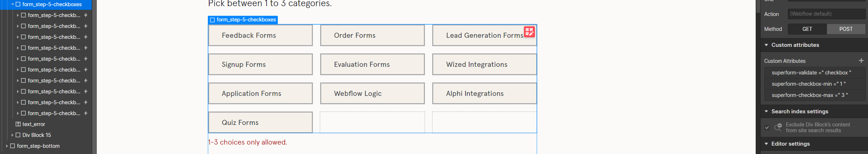This screenshot has width=868, height=154.
Task: Click the lightning icon on the last form_step-5-checkb row
Action: tap(86, 113)
